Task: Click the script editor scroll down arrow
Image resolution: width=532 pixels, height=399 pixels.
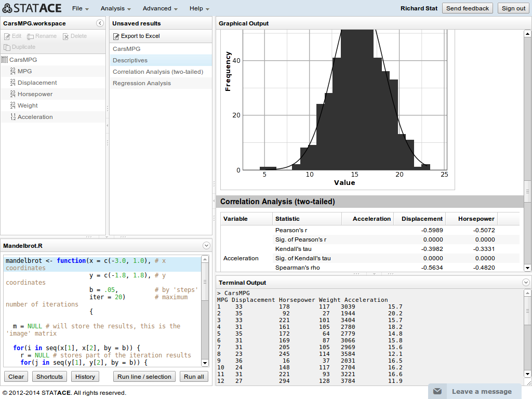Action: 205,363
